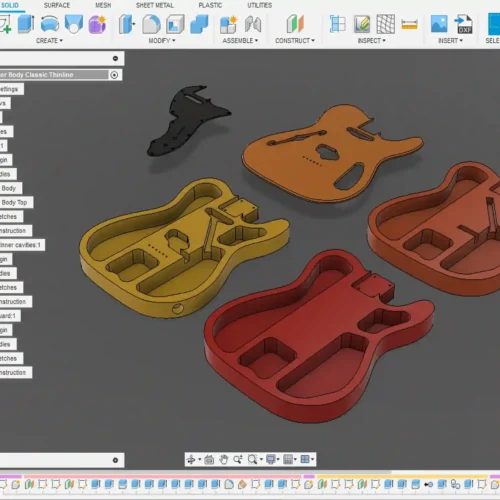Choose the Hole tool
The width and height of the screenshot is (500, 500).
(x=74, y=24)
